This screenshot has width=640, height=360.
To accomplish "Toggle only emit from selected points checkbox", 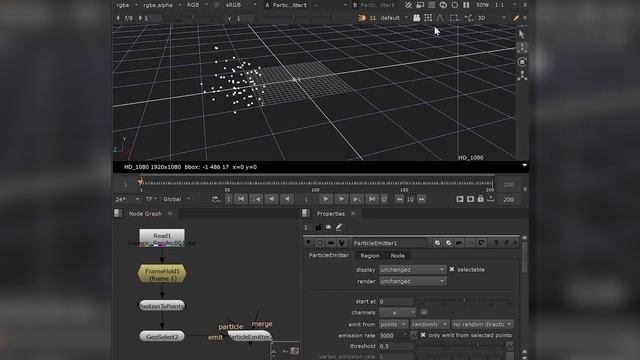I will click(423, 335).
